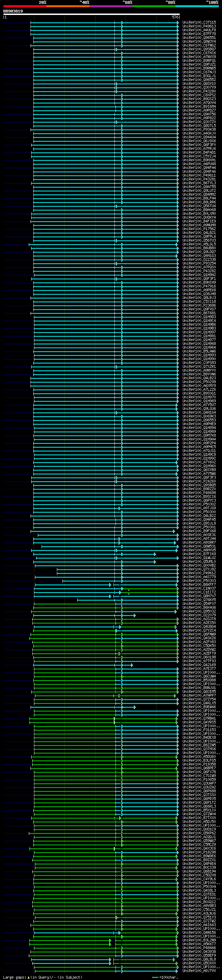Select the UniRef100_Q95032 label
222x980 pixels.
click(x=199, y=612)
